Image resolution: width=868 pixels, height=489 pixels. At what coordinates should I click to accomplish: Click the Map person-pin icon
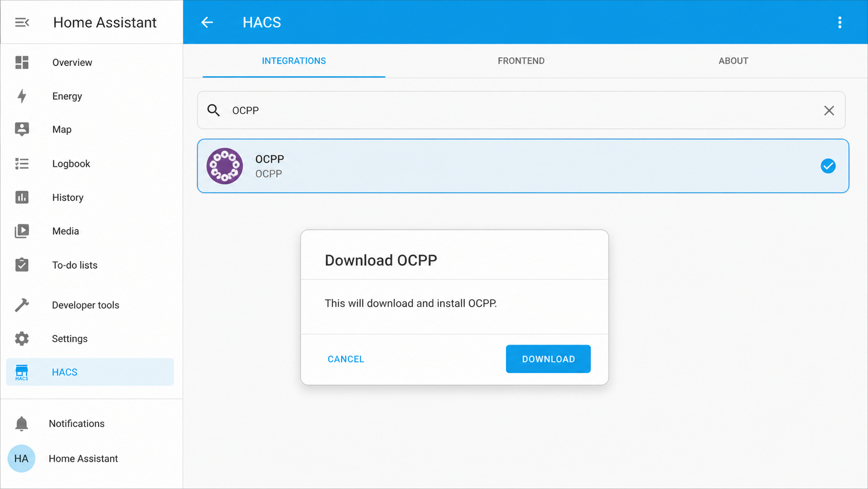(22, 129)
